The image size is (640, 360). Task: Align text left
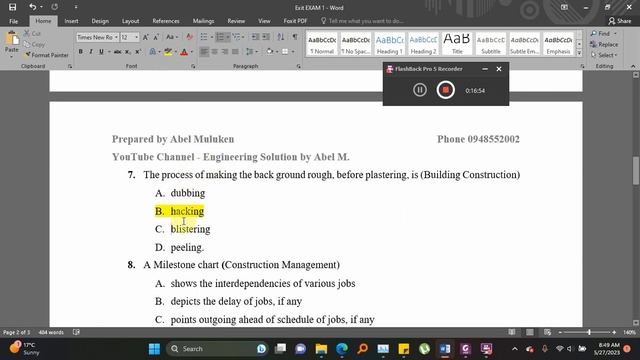tap(204, 52)
